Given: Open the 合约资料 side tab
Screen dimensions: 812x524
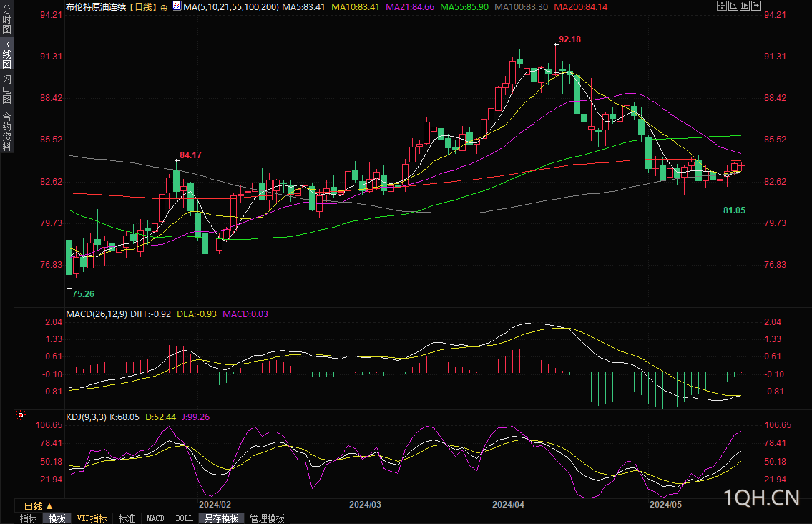Looking at the screenshot, I should tap(6, 131).
